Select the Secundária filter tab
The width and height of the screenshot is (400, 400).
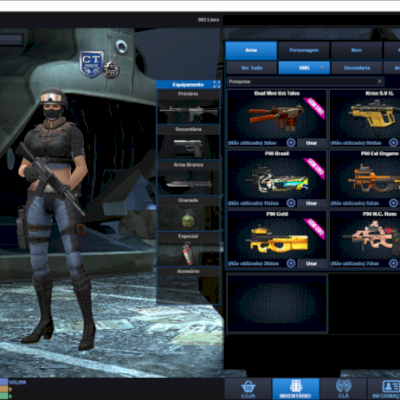click(x=357, y=68)
